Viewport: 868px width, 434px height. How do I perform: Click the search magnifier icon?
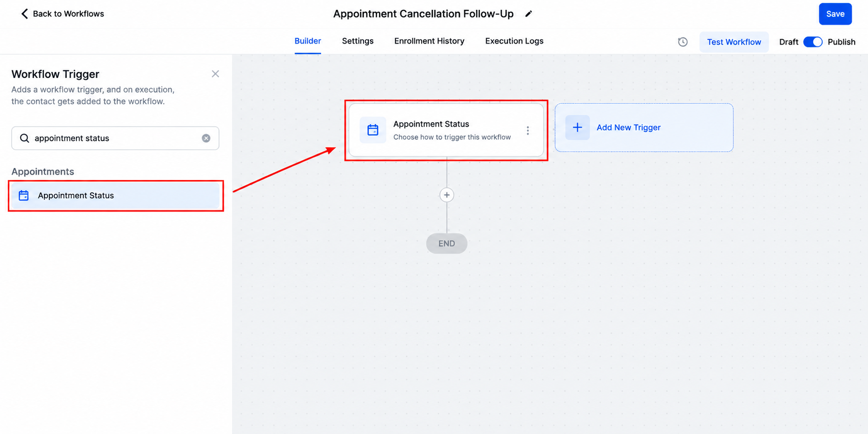pyautogui.click(x=24, y=138)
